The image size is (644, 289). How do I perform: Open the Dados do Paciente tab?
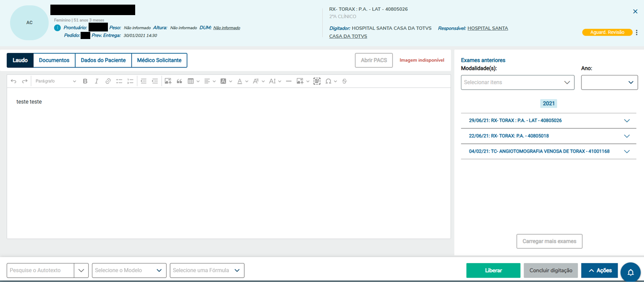103,60
